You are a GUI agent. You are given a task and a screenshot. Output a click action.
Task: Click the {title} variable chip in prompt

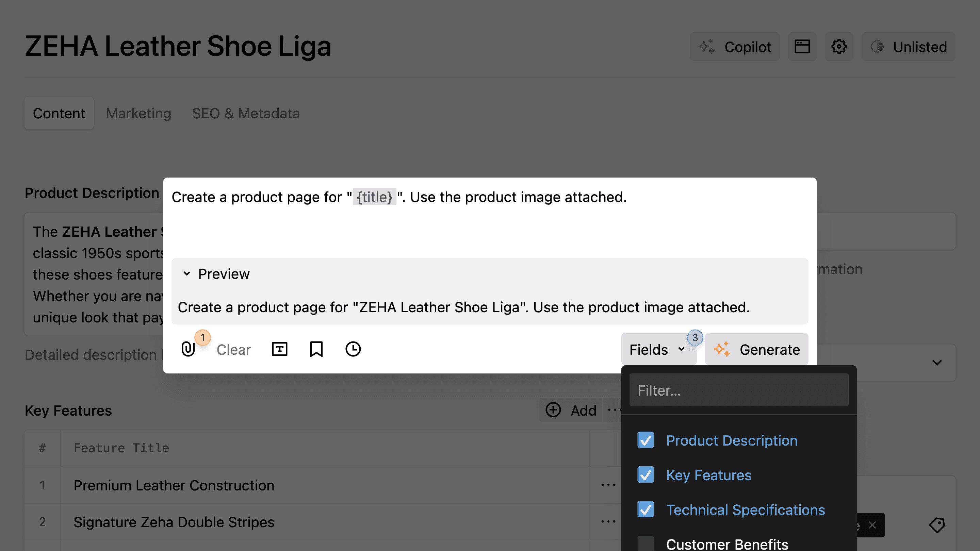[x=374, y=197]
